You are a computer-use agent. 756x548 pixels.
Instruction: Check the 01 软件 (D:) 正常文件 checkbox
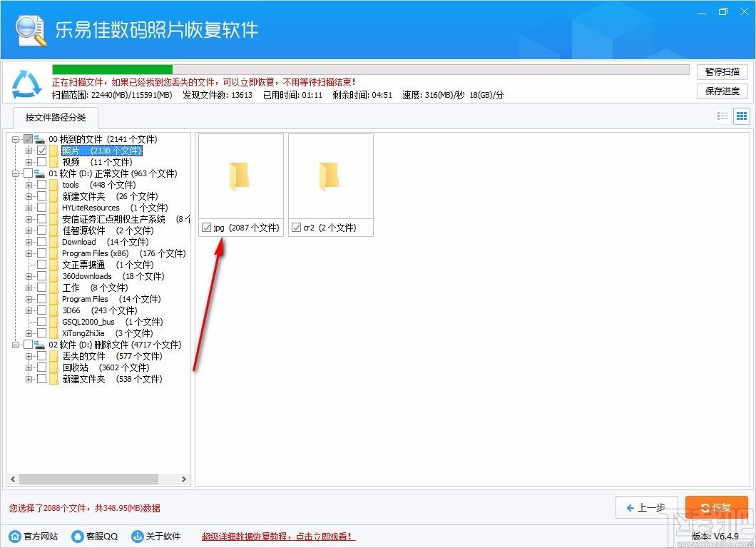[x=28, y=173]
